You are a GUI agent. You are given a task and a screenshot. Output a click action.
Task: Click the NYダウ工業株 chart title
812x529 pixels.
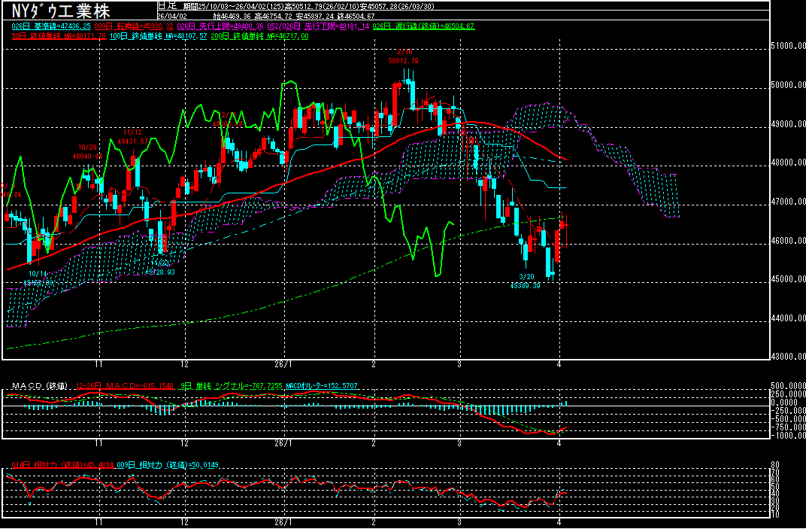coord(62,12)
